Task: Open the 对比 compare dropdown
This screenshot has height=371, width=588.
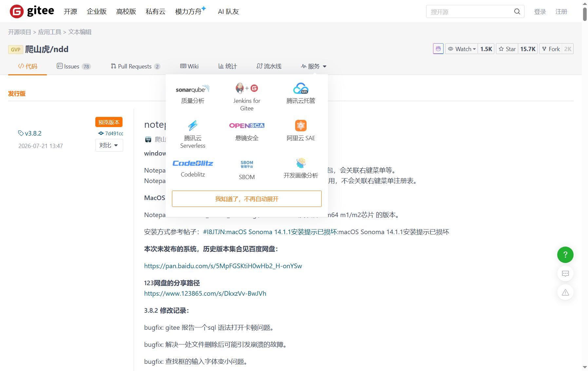Action: coord(109,145)
